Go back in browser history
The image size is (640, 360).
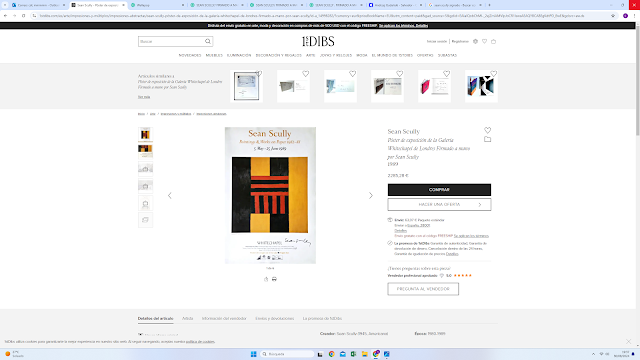point(5,16)
